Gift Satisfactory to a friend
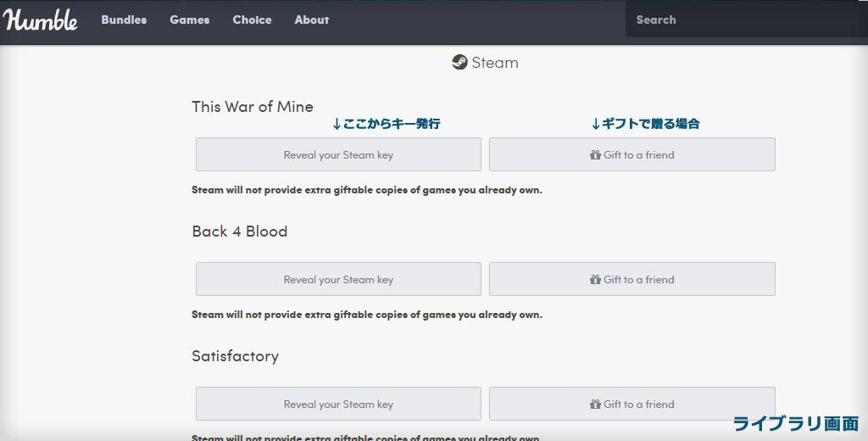The image size is (868, 441). point(632,404)
